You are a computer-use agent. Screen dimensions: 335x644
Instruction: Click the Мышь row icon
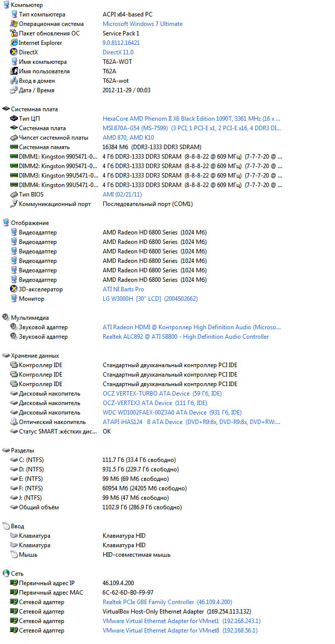tap(14, 555)
